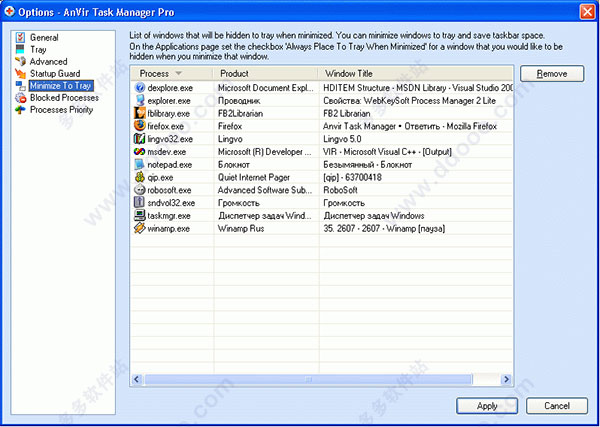Click the General page icon in sidebar

click(21, 37)
